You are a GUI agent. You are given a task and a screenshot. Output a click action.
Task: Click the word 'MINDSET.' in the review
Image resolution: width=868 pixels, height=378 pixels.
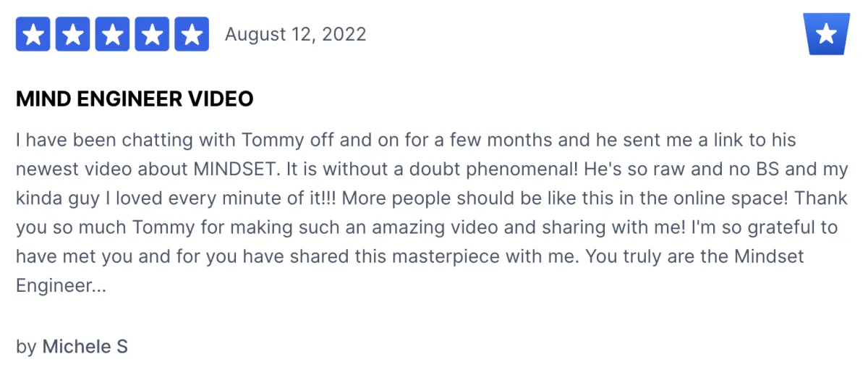pyautogui.click(x=237, y=169)
